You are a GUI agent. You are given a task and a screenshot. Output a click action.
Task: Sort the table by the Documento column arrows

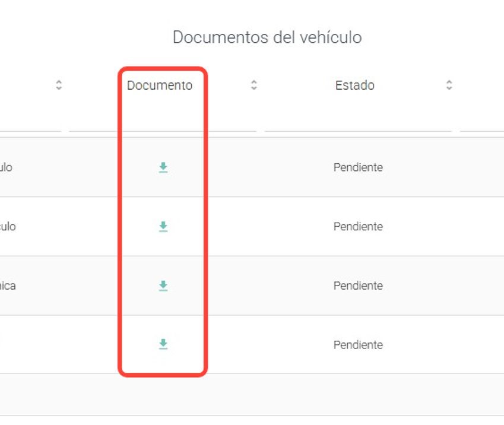click(253, 85)
